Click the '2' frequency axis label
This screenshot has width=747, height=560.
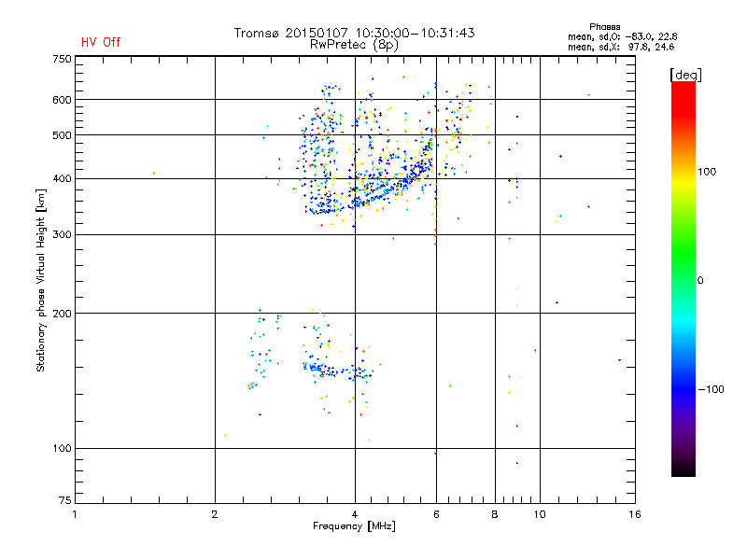click(x=215, y=514)
